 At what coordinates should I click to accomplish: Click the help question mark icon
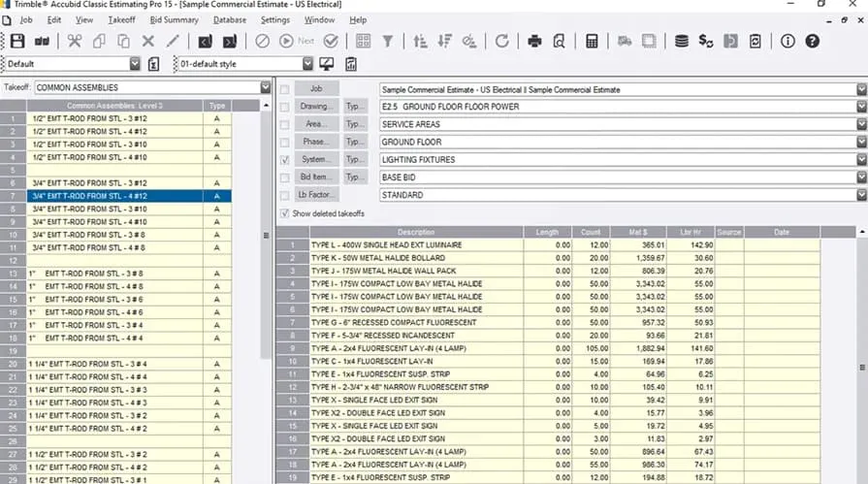pos(812,41)
